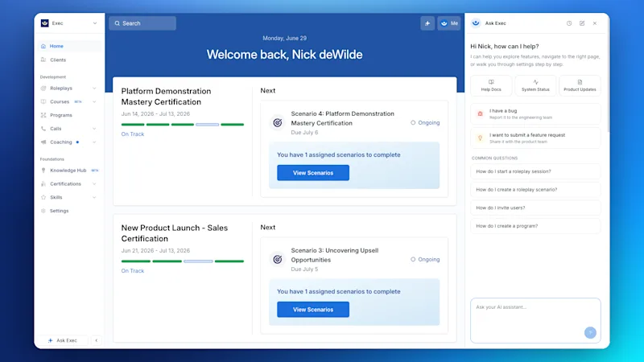Image resolution: width=644 pixels, height=362 pixels.
Task: Click Platform Demonstration Mastery progress bar
Action: [183, 125]
